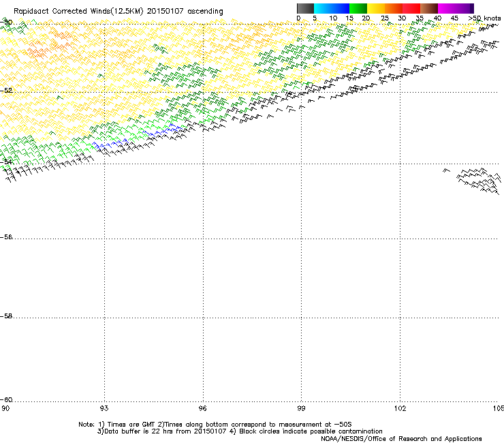Screen dimensions: 504x443
Task: Click the legend label '45'
Action: [454, 18]
